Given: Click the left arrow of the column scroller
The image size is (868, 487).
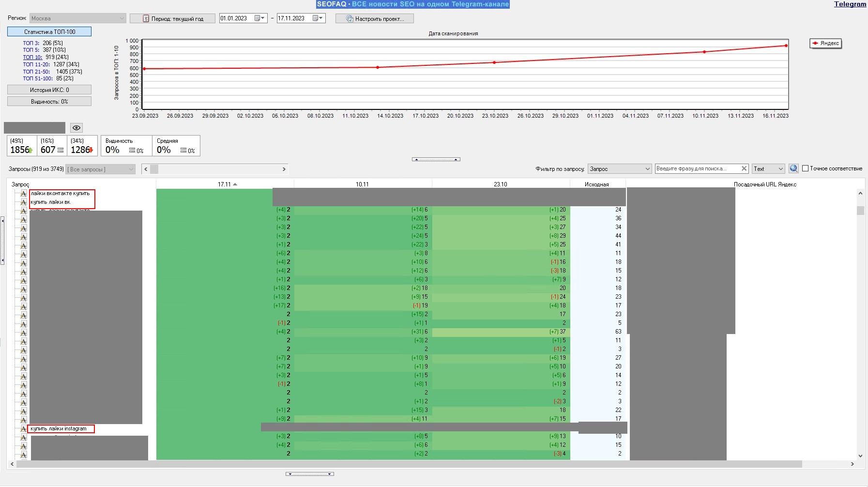Looking at the screenshot, I should tap(146, 169).
